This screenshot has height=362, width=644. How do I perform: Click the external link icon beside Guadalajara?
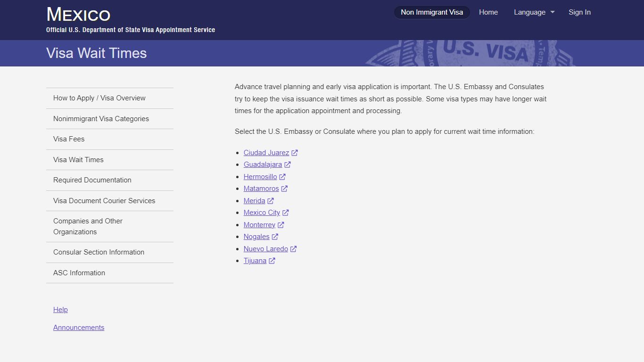pyautogui.click(x=288, y=165)
